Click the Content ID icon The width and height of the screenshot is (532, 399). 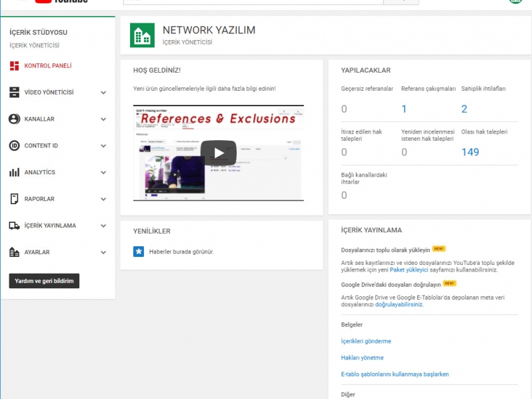(14, 145)
